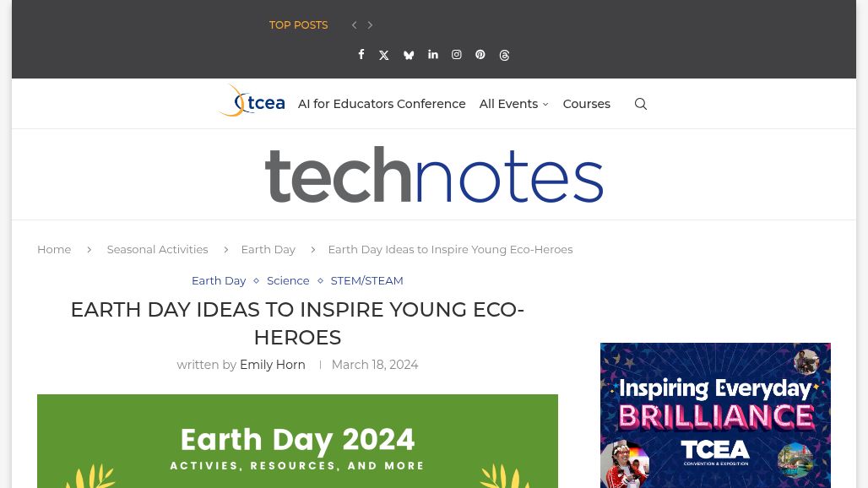
Task: Open the Bluesky social icon
Action: [x=409, y=55]
